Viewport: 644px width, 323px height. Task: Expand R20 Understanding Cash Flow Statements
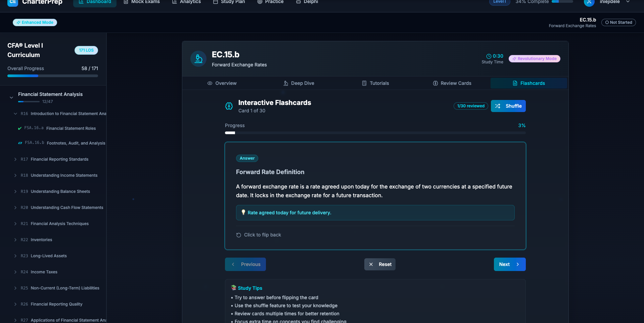(x=15, y=208)
